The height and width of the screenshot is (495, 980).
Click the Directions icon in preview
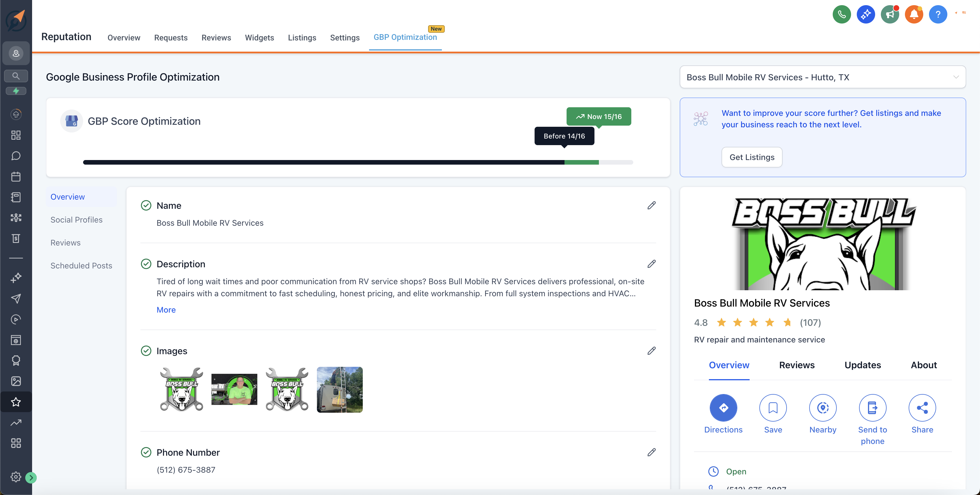pyautogui.click(x=723, y=408)
